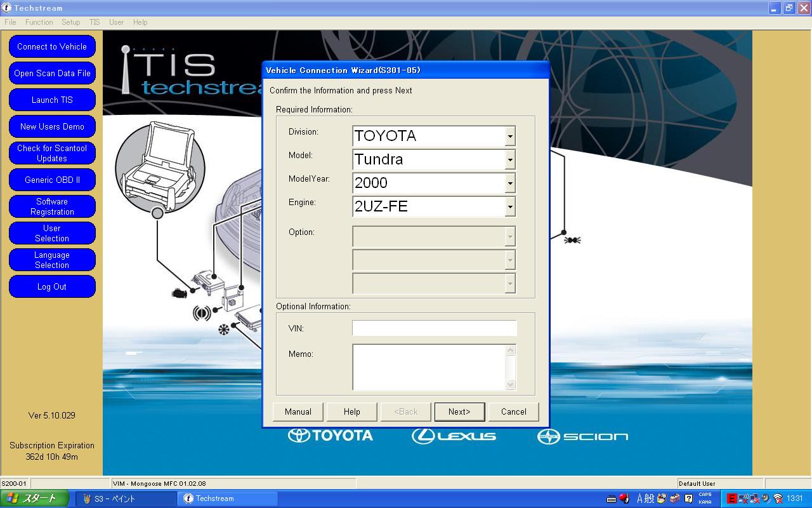Click Check for Scantool Updates
The height and width of the screenshot is (508, 812).
click(52, 153)
